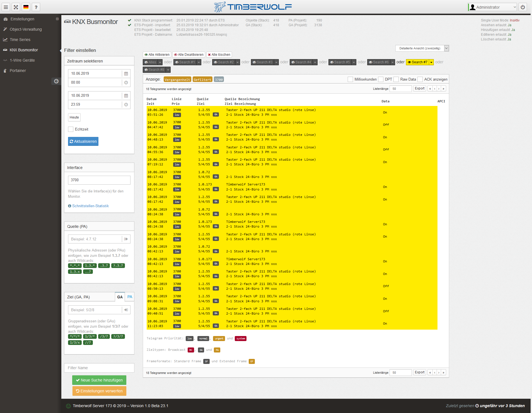Viewport: 532px width, 413px height.
Task: Click the power logout icon
Action: point(523,7)
